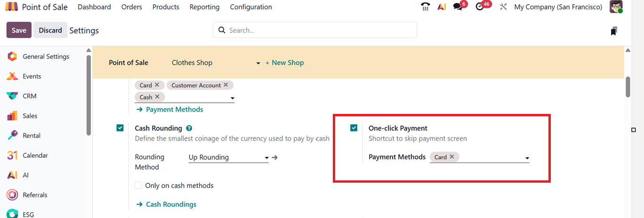This screenshot has width=644, height=218.
Task: Open the Configuration menu
Action: coord(251,7)
